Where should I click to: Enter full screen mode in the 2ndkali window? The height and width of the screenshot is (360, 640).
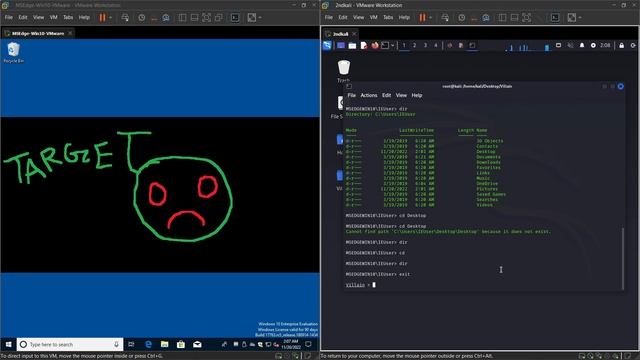(527, 18)
